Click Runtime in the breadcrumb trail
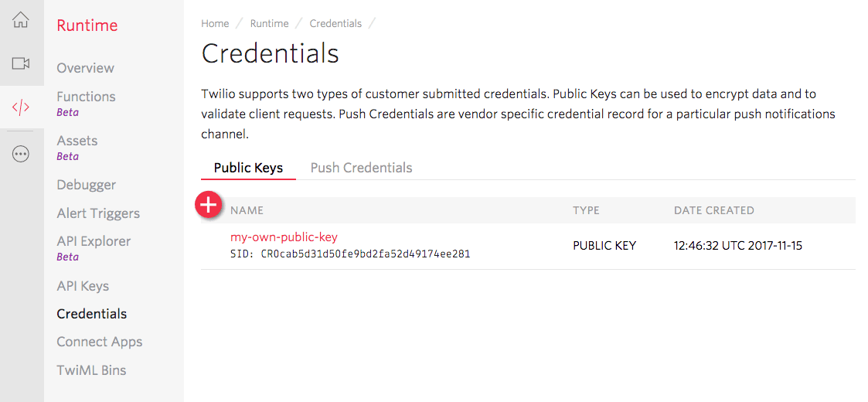Viewport: 868px width, 402px height. pyautogui.click(x=269, y=24)
